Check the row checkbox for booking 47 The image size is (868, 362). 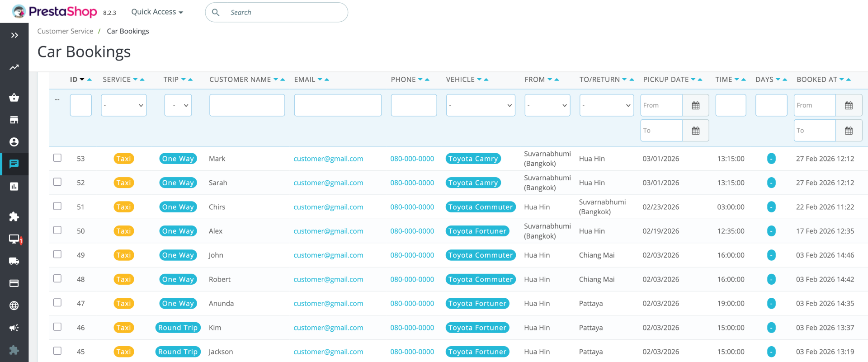click(57, 302)
